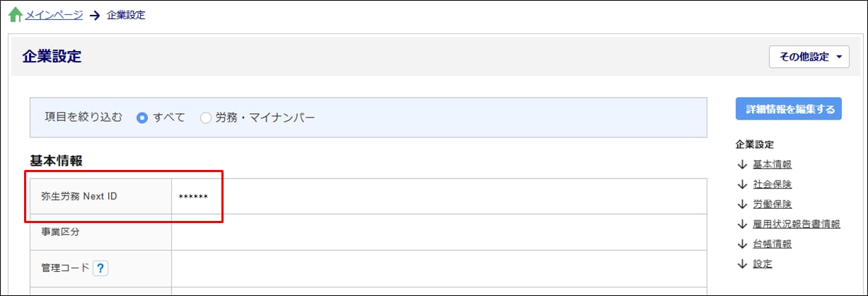This screenshot has height=296, width=868.
Task: Jump to 設定 section link
Action: (763, 264)
